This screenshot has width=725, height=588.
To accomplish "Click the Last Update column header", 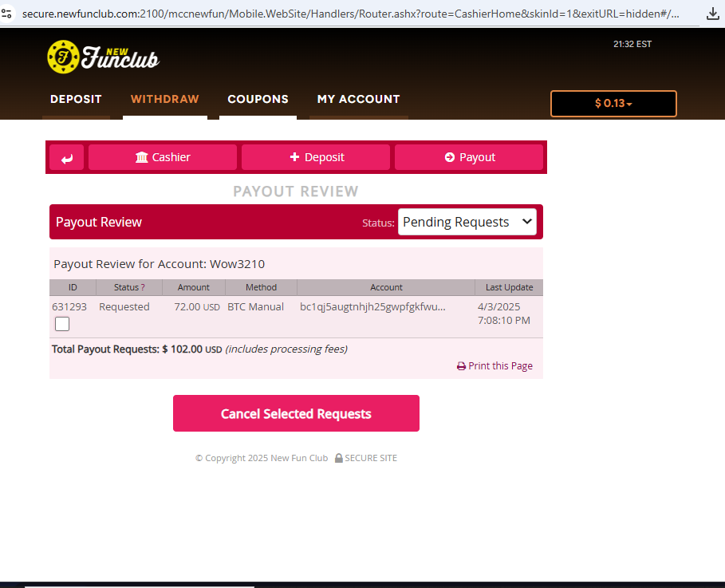I will click(x=509, y=287).
